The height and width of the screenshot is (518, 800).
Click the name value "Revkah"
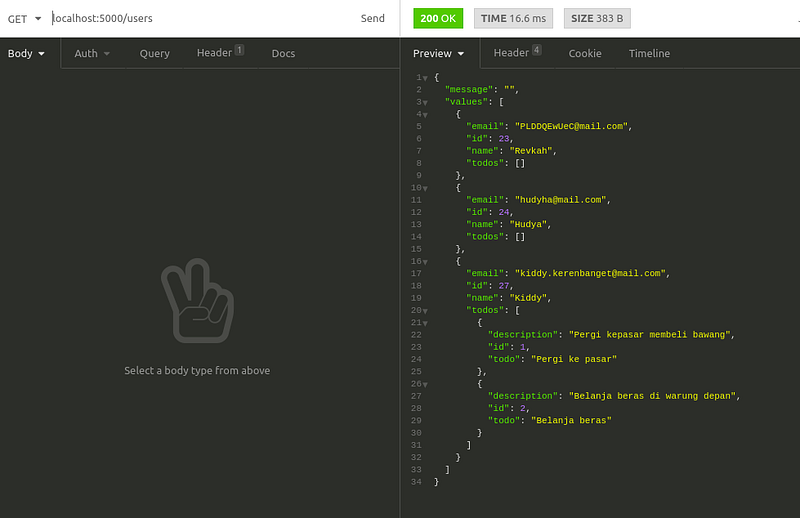pyautogui.click(x=531, y=151)
